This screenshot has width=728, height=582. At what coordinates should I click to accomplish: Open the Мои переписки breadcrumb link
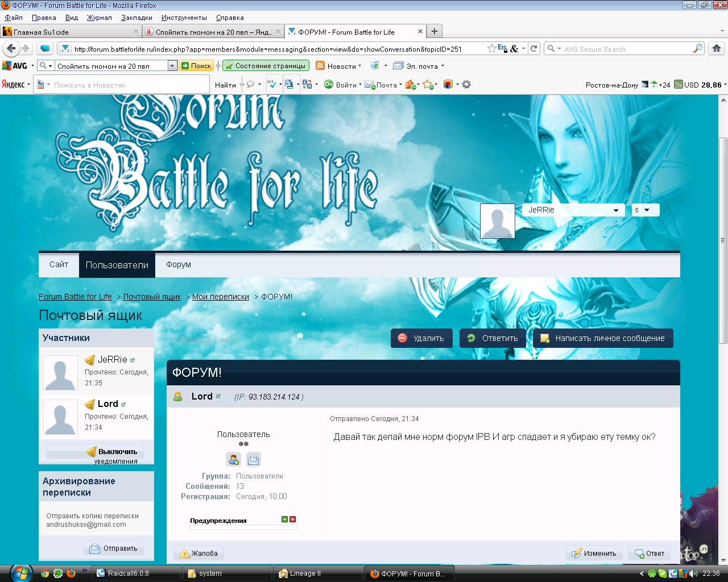click(x=221, y=297)
